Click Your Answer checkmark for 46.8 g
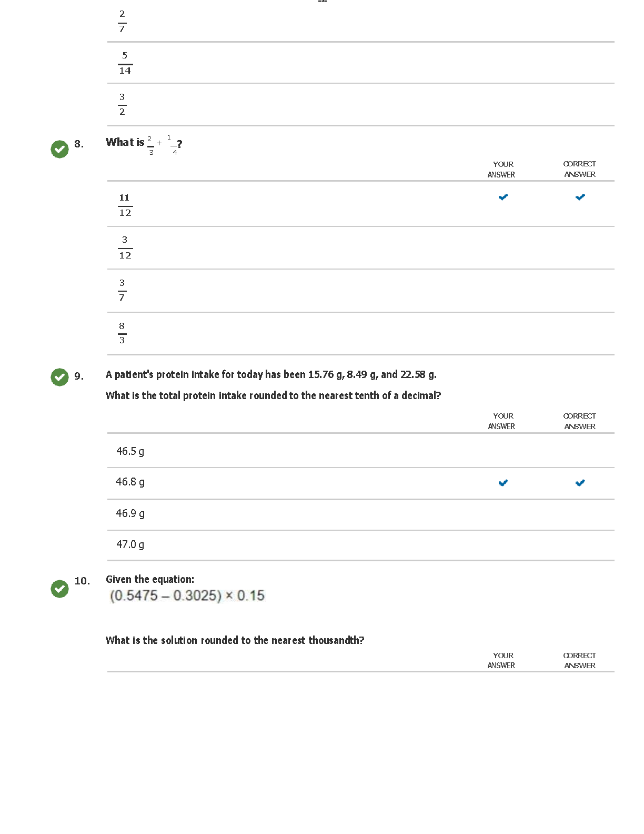The image size is (644, 834). (x=503, y=483)
